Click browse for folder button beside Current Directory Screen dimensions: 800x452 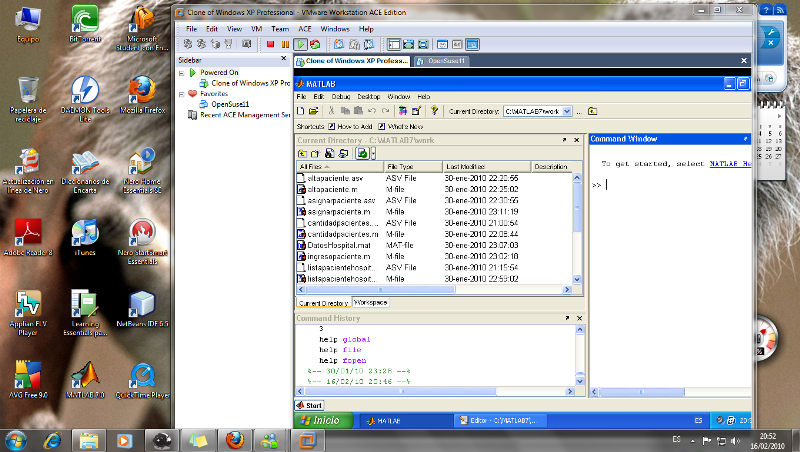[x=579, y=111]
